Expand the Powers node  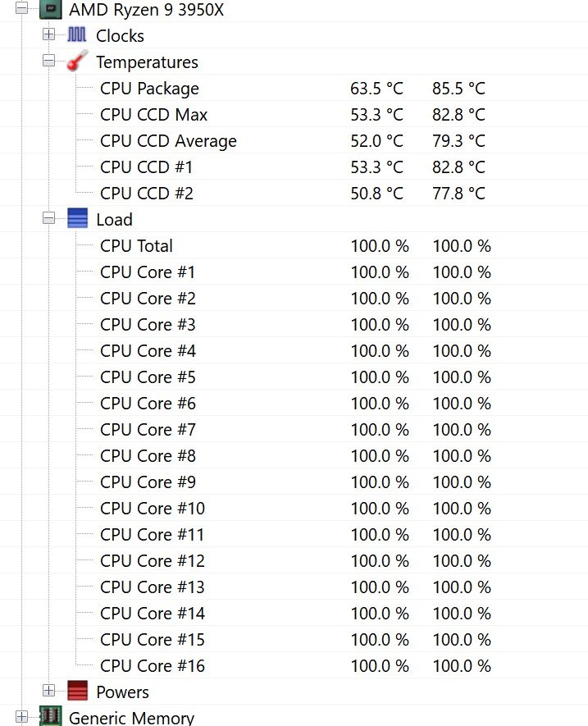pos(48,691)
